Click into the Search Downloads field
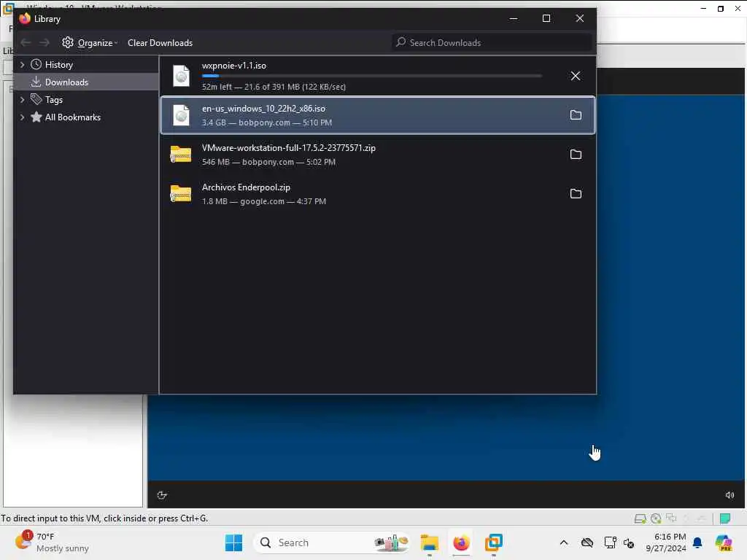The height and width of the screenshot is (560, 747). coord(492,43)
